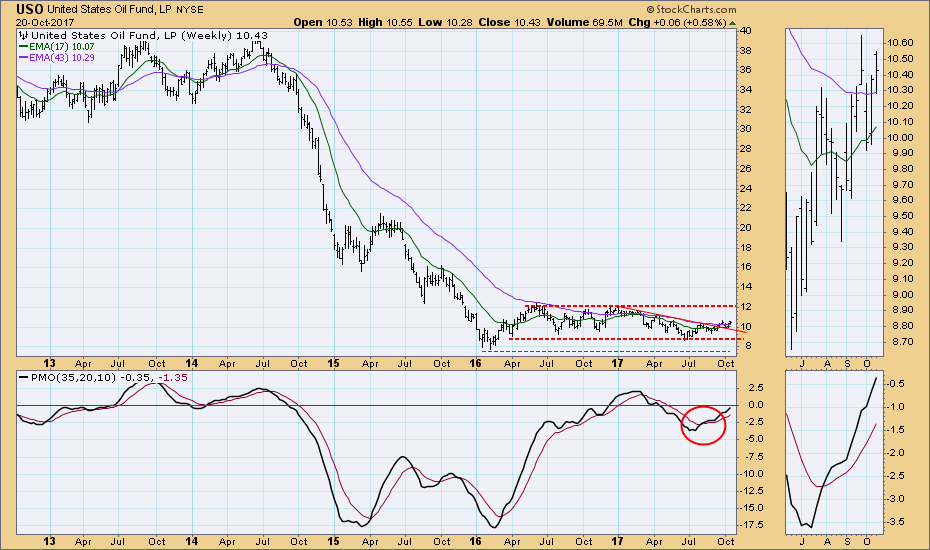Click the 16 year marker on PMO axis

pyautogui.click(x=475, y=539)
